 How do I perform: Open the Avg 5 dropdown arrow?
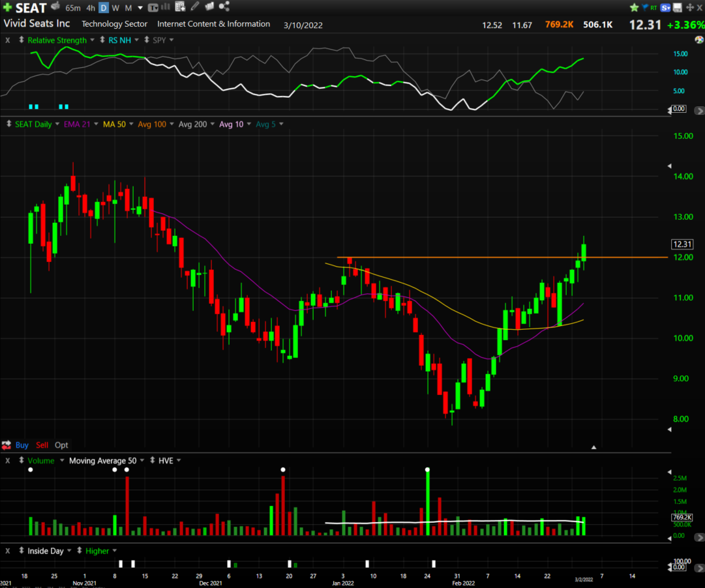[x=281, y=124]
